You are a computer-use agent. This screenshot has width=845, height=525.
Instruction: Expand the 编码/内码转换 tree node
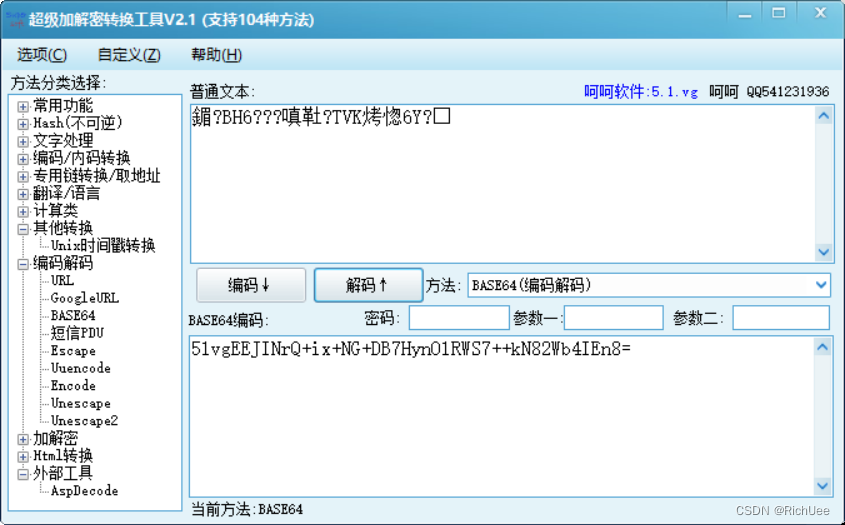23,159
